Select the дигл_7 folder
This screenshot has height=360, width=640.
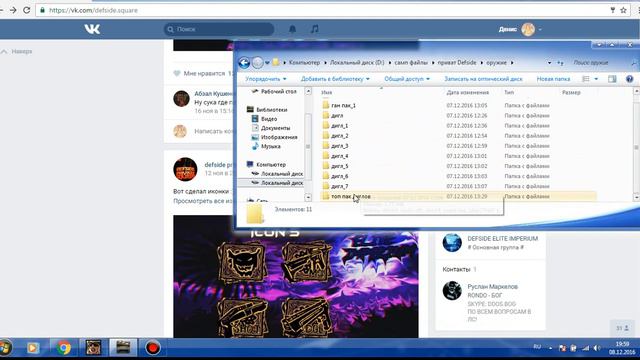pos(340,186)
